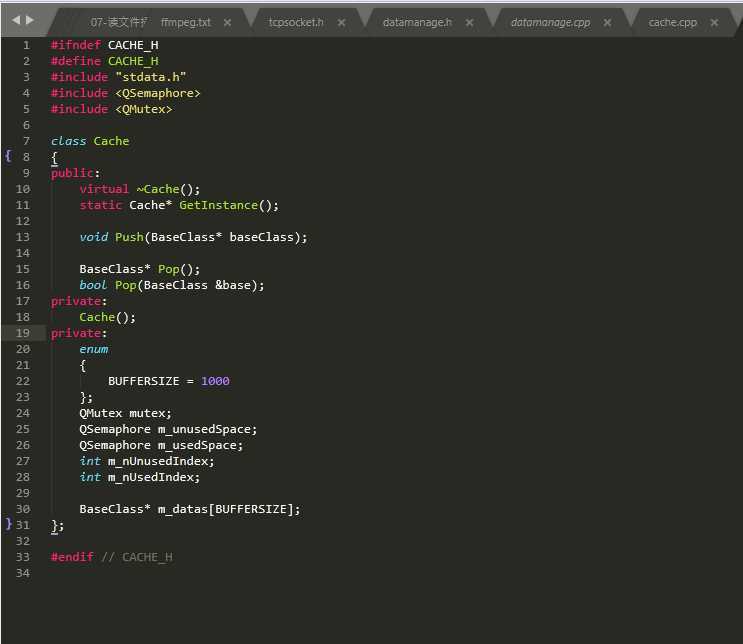Open the datamanage.h tab

point(417,22)
